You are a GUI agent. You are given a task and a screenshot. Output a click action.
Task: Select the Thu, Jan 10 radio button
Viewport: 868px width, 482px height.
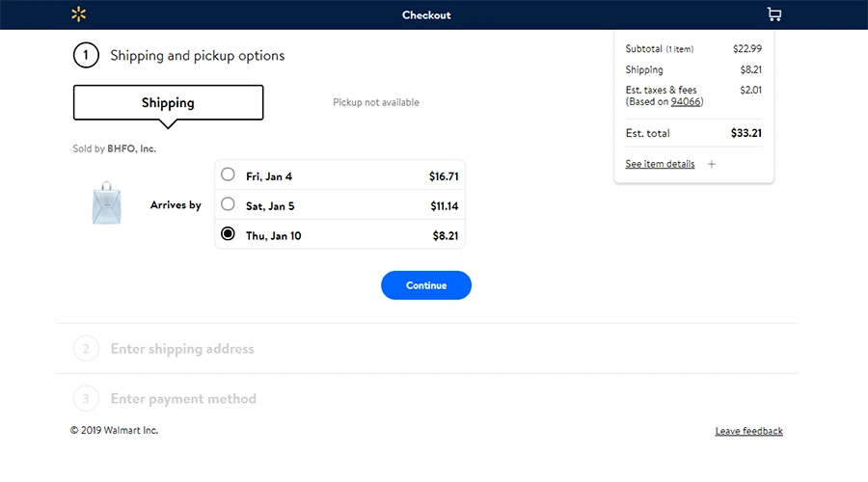[x=228, y=234]
